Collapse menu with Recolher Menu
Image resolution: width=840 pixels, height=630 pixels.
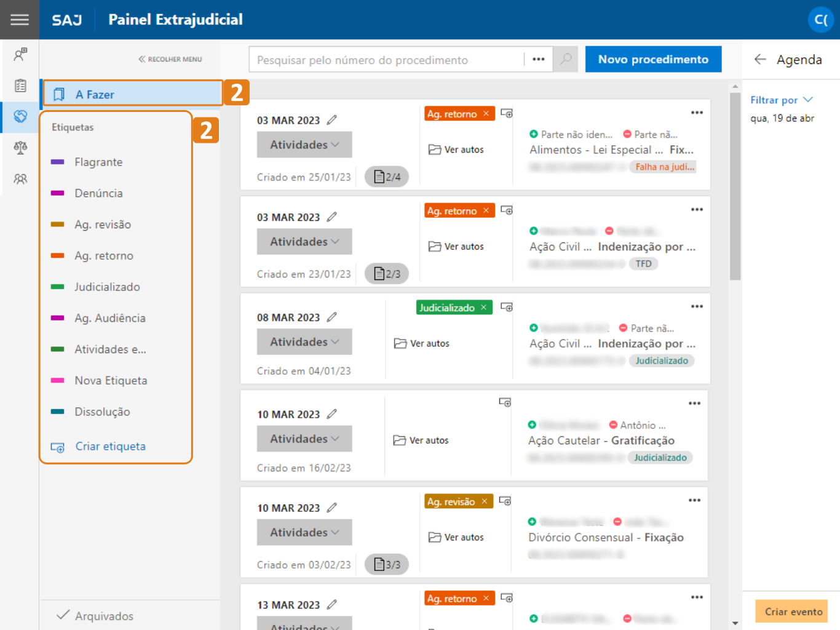[170, 59]
